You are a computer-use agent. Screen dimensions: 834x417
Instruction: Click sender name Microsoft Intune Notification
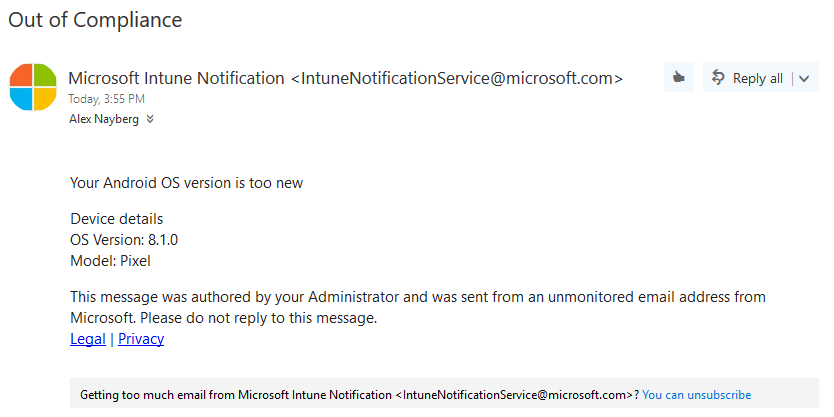[176, 78]
